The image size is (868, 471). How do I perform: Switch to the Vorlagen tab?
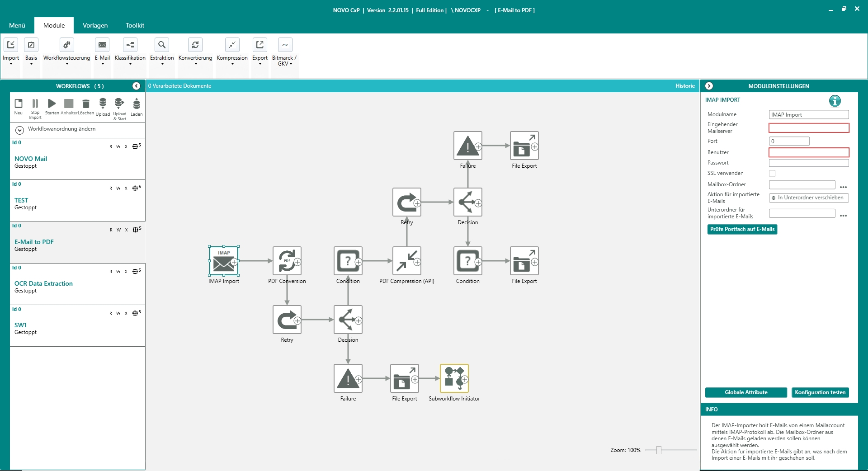pyautogui.click(x=95, y=25)
